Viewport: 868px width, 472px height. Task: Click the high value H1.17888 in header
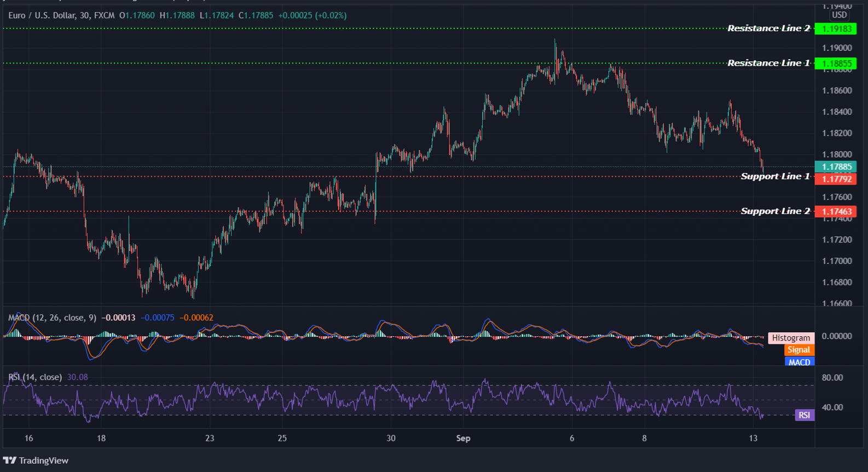177,15
